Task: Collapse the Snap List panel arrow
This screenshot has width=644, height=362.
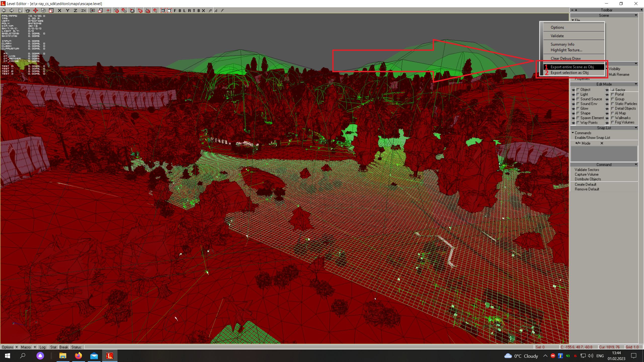Action: pos(636,128)
